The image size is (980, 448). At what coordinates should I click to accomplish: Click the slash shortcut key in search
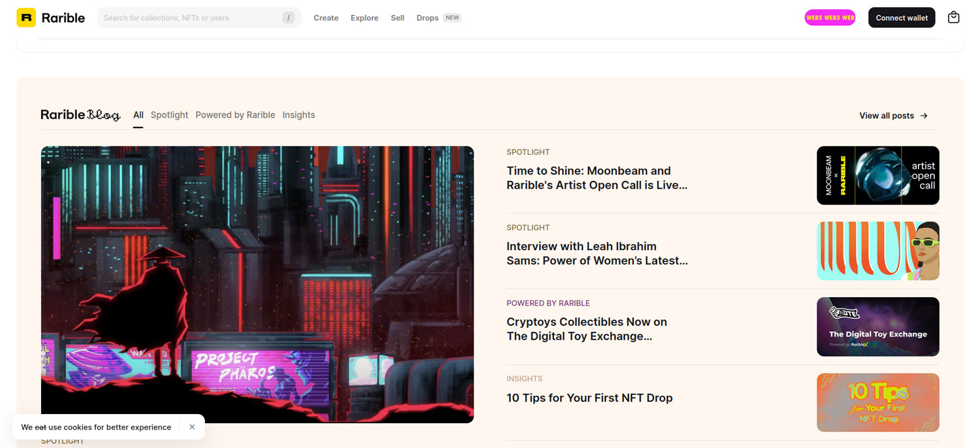click(289, 18)
